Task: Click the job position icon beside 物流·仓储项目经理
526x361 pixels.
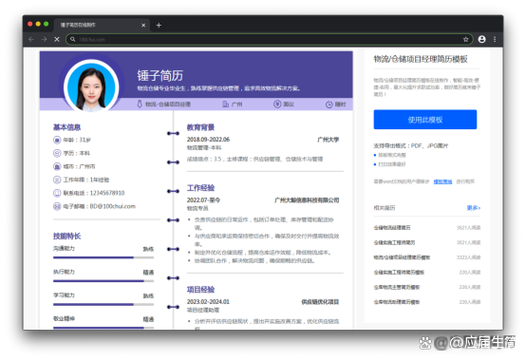Action: 140,104
